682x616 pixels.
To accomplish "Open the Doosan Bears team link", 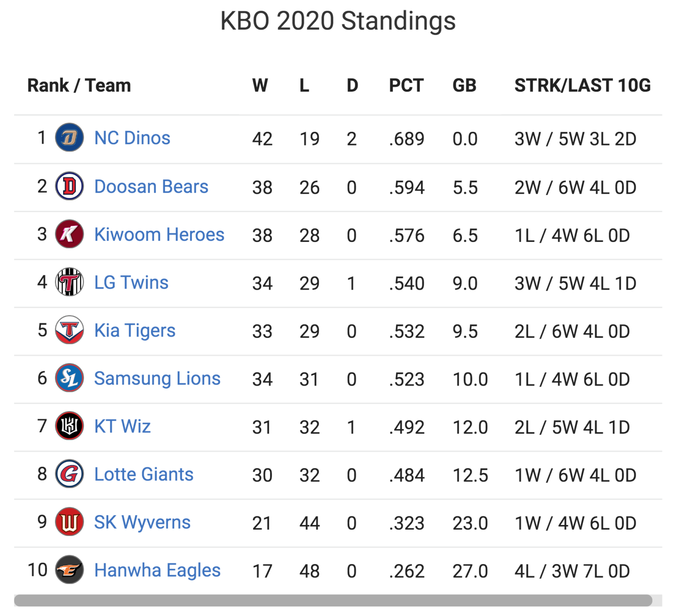I will coord(151,187).
